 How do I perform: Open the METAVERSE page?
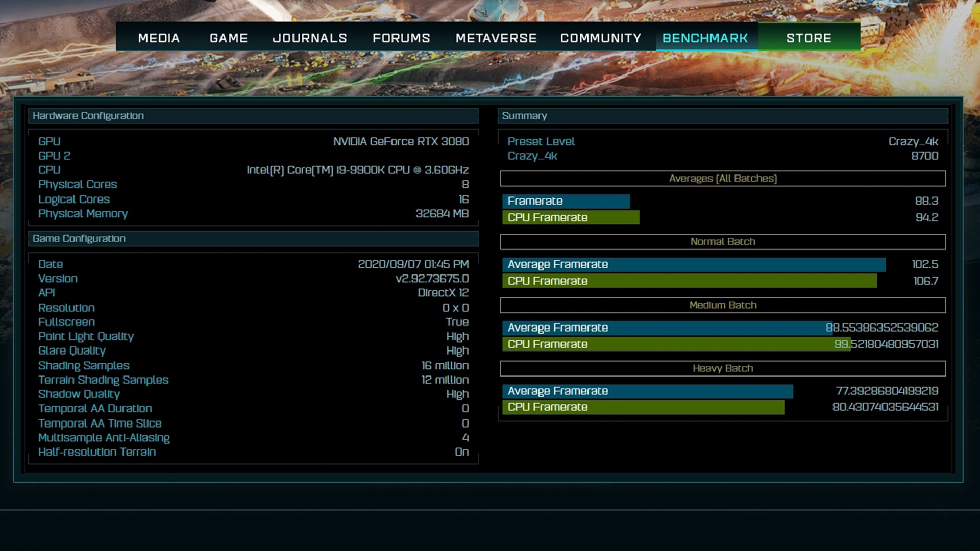coord(496,38)
